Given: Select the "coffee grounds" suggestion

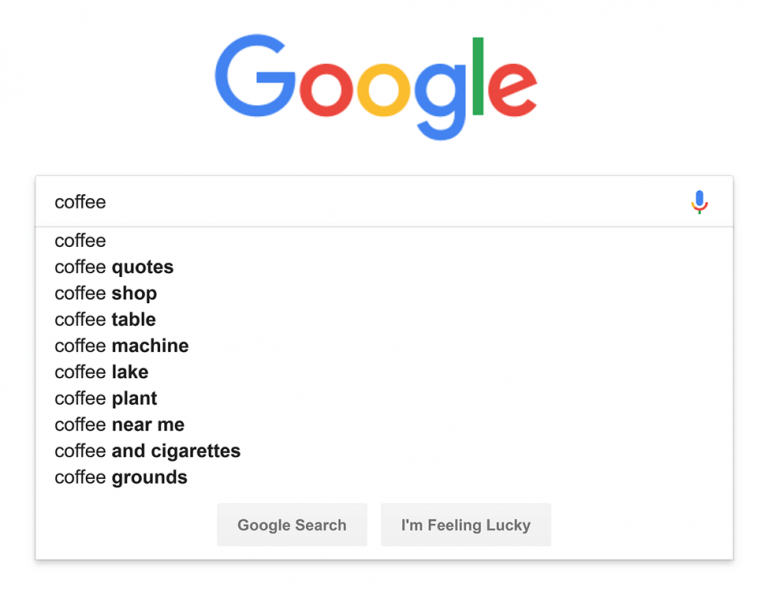Looking at the screenshot, I should pos(121,477).
